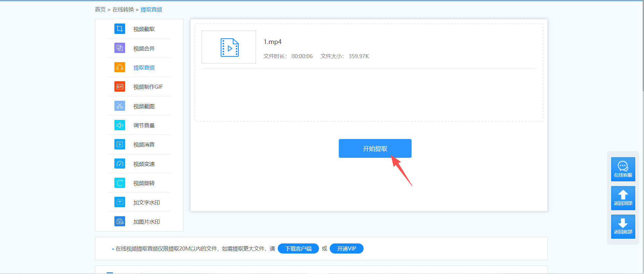
Task: Click the page vertical scrollbar
Action: 643,46
